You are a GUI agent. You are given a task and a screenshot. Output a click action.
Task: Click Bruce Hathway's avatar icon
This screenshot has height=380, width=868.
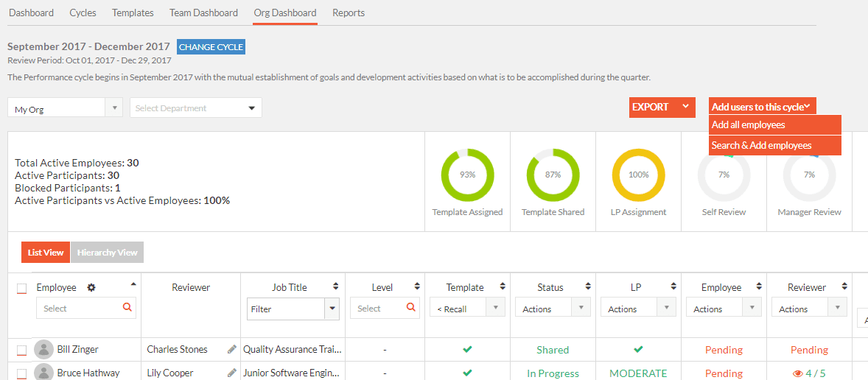[x=43, y=373]
